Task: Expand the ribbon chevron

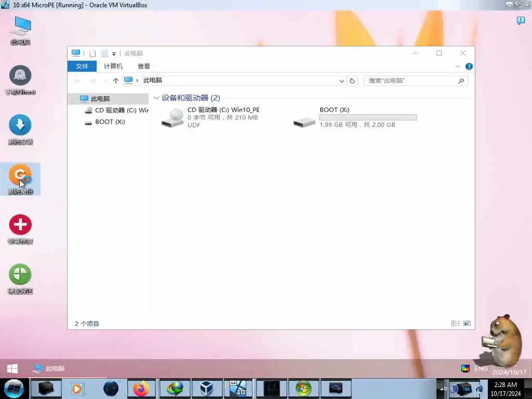Action: tap(457, 66)
